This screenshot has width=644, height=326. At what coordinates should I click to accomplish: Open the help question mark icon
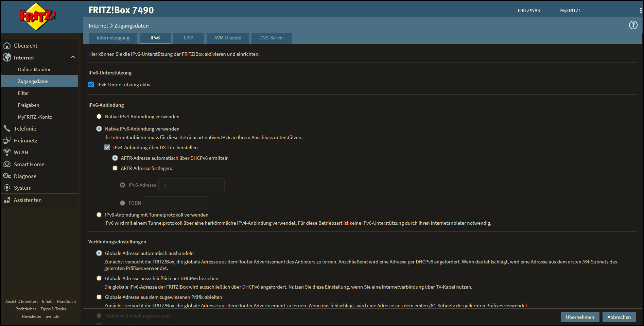[x=633, y=25]
